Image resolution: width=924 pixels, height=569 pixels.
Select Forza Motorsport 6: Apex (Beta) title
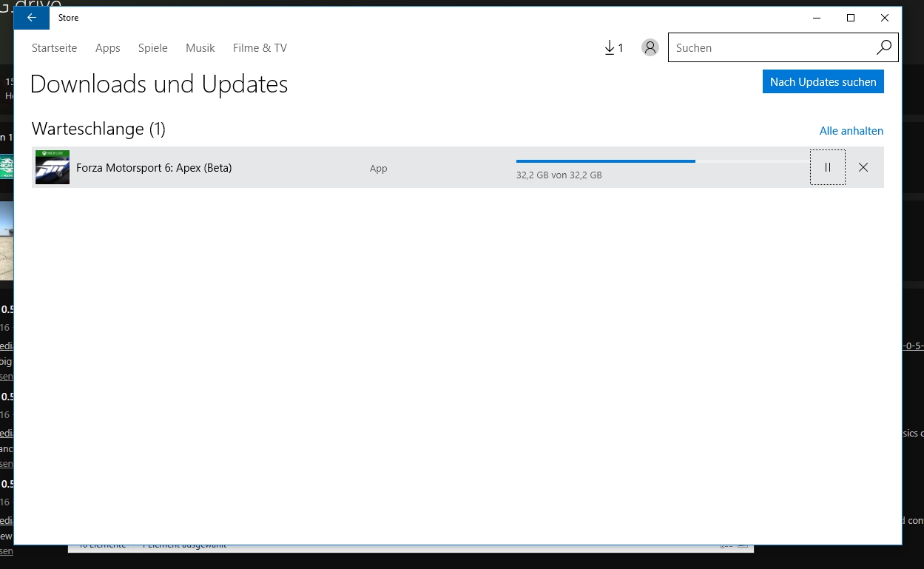154,168
